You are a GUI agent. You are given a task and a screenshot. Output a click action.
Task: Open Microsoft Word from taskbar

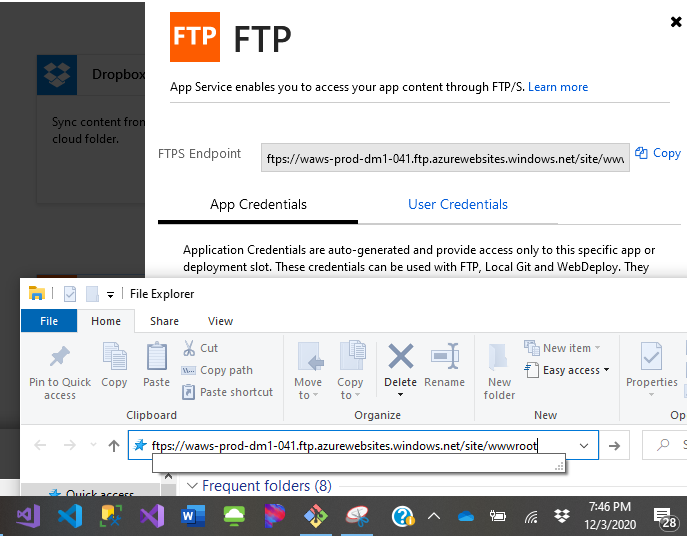click(193, 516)
